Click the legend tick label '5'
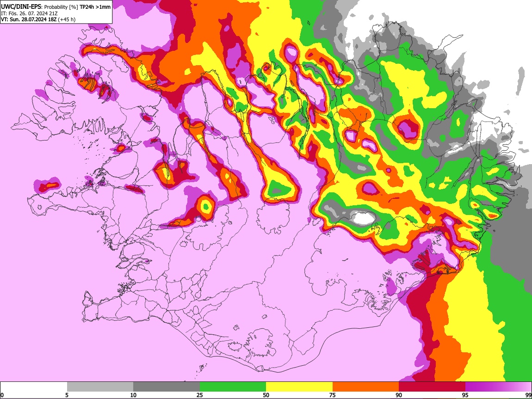The height and width of the screenshot is (399, 532). (67, 395)
